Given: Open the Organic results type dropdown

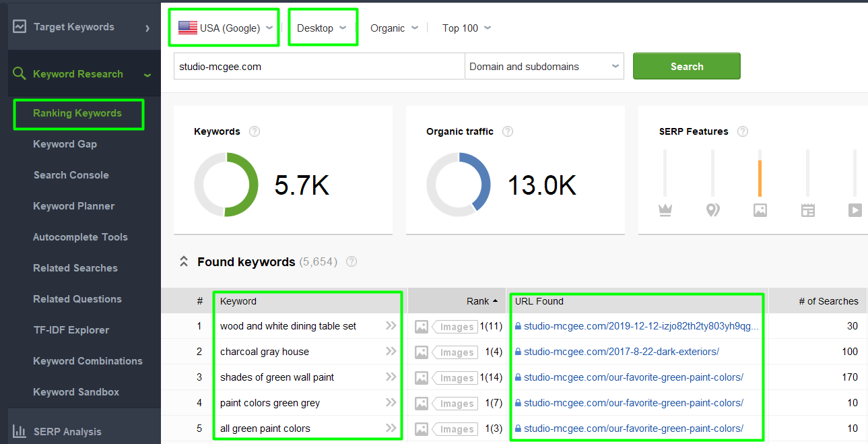Looking at the screenshot, I should click(395, 28).
